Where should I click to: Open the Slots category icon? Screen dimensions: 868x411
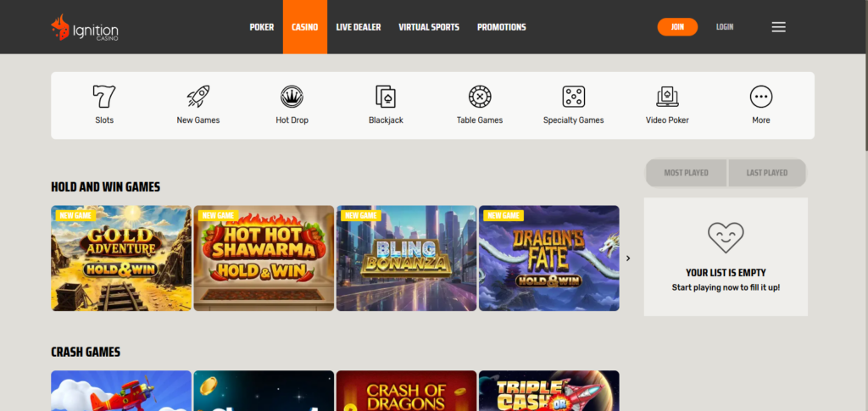pos(104,97)
